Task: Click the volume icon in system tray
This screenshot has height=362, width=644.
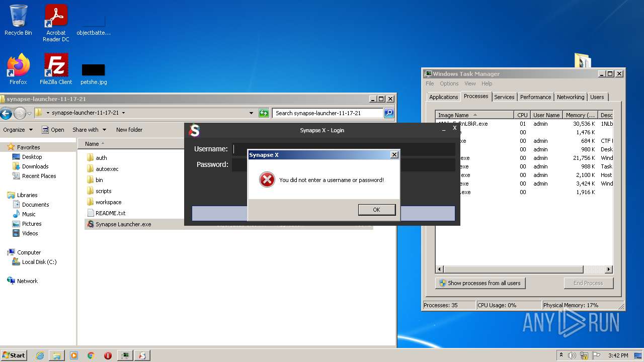Action: [572, 355]
